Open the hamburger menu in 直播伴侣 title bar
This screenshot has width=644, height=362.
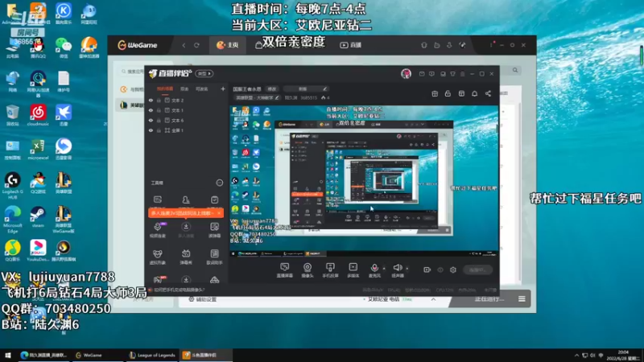click(x=462, y=74)
